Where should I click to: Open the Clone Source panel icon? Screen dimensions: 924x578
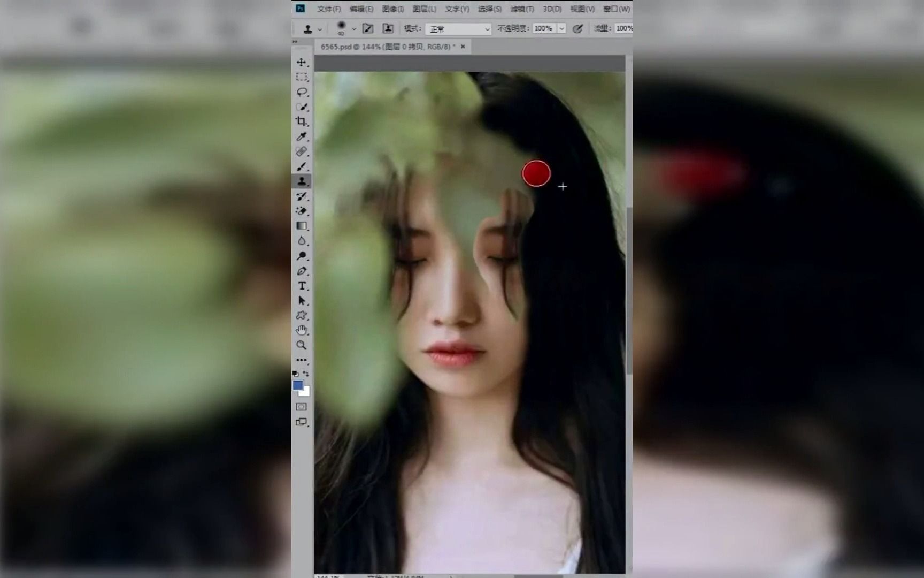click(388, 28)
